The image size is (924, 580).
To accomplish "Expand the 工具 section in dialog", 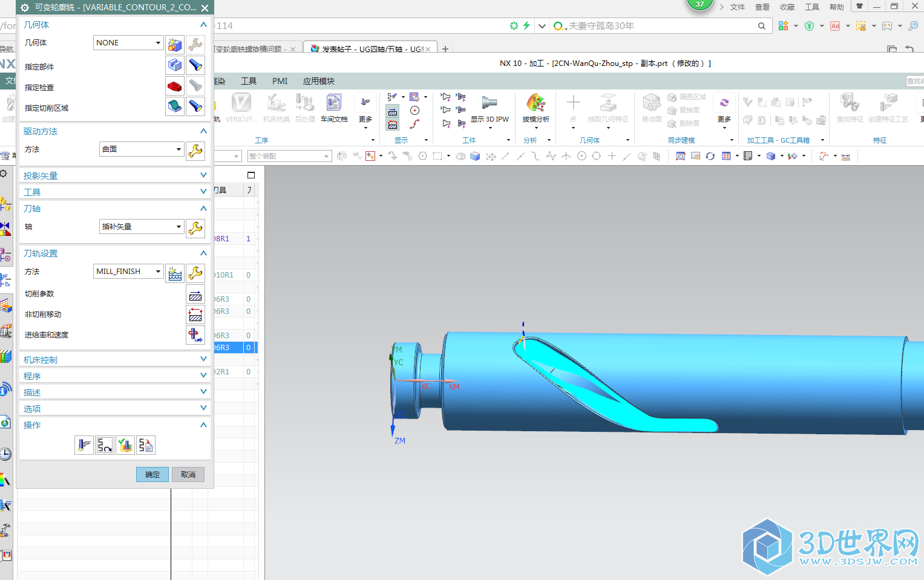I will click(x=115, y=192).
